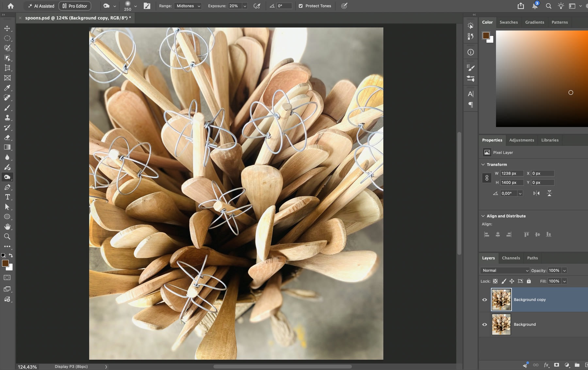Select the Eyedropper tool
This screenshot has height=370, width=588.
tap(7, 88)
